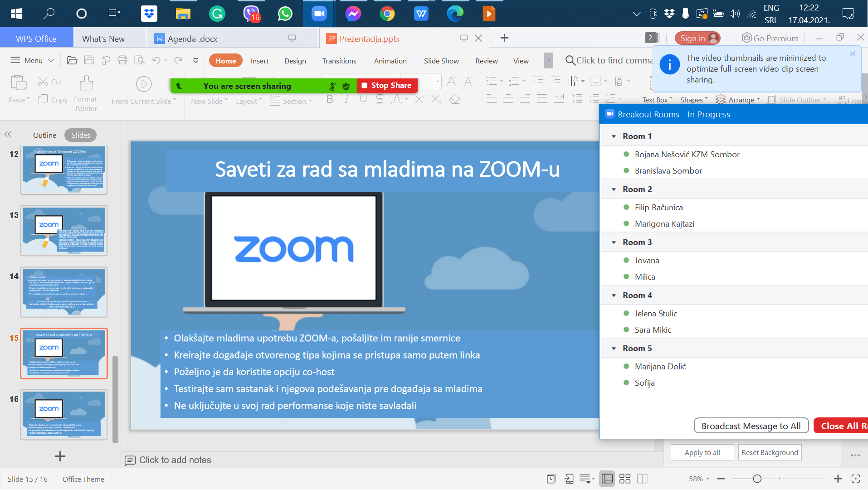Open the Home ribbon tab
Viewport: 868px width, 494px height.
point(226,61)
